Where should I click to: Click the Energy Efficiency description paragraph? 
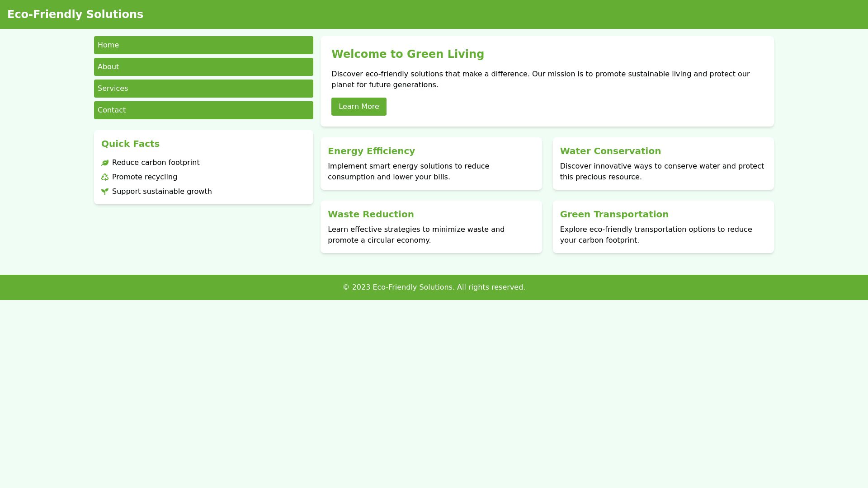point(408,172)
